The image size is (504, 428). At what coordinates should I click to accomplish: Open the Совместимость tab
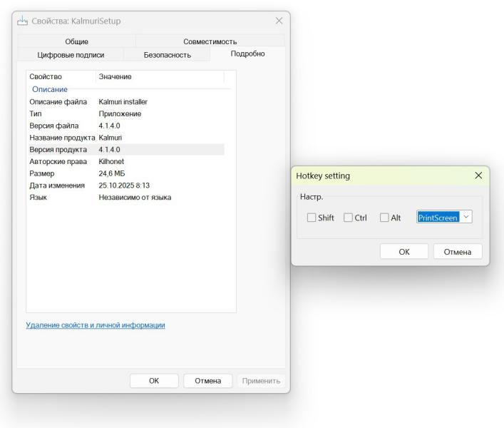pos(210,41)
